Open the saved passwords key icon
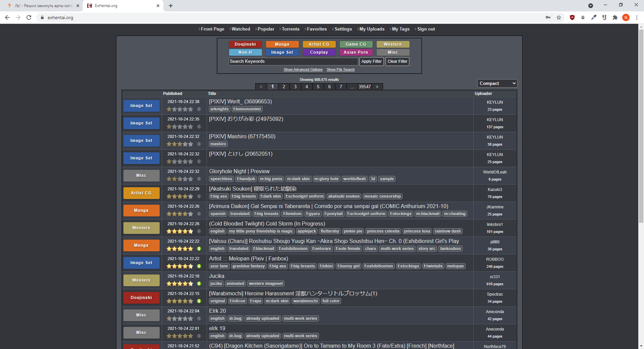644x349 pixels. coord(548,17)
